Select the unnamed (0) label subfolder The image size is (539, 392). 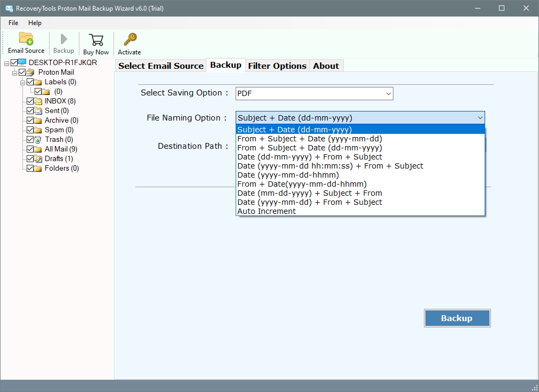coord(58,92)
